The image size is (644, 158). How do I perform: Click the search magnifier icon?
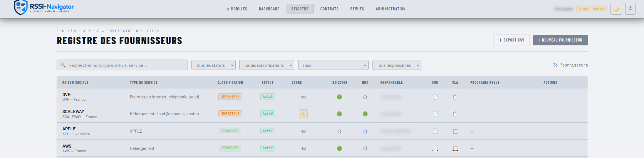[63, 65]
